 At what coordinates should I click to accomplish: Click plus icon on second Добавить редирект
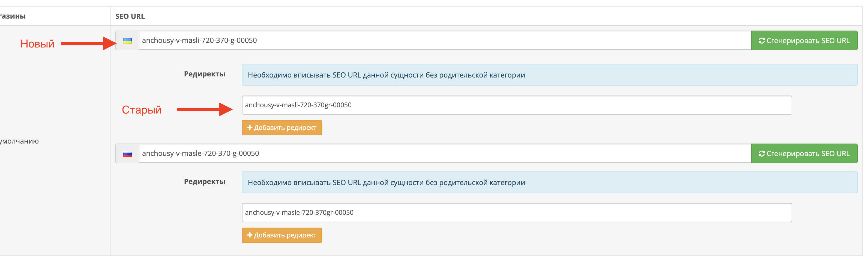[250, 235]
